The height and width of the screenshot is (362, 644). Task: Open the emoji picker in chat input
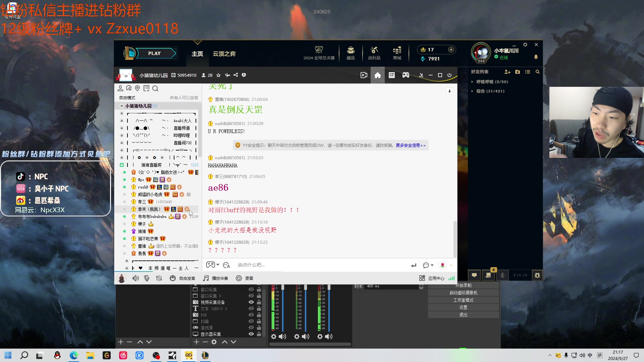click(226, 265)
